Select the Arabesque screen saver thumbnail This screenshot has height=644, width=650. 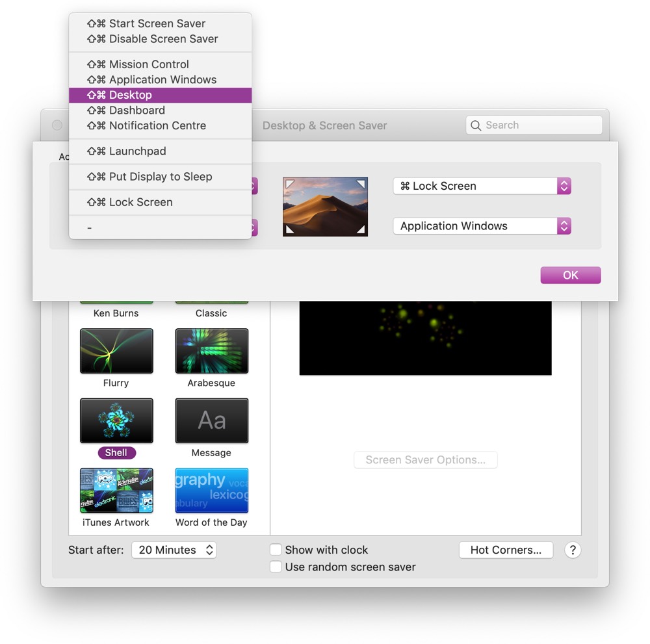[212, 351]
